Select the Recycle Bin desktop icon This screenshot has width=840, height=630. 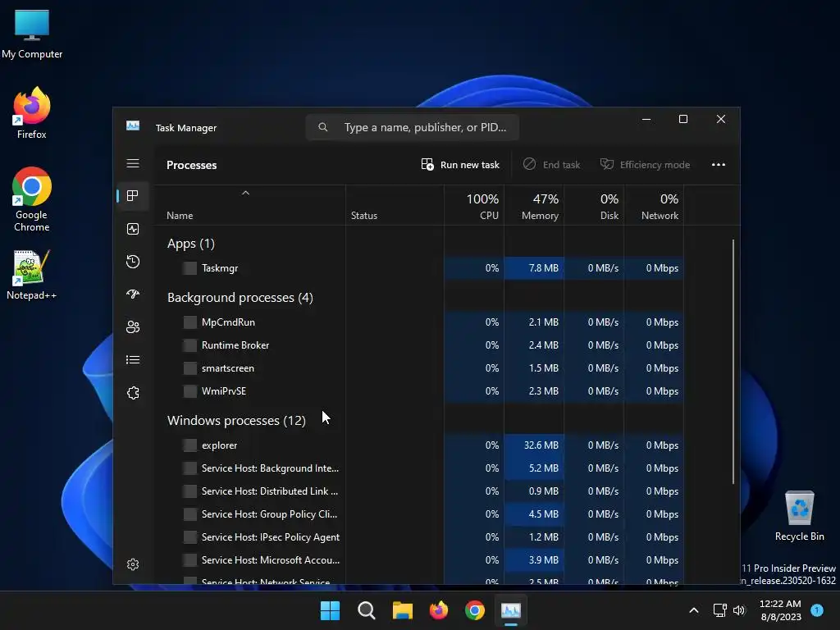click(x=799, y=516)
